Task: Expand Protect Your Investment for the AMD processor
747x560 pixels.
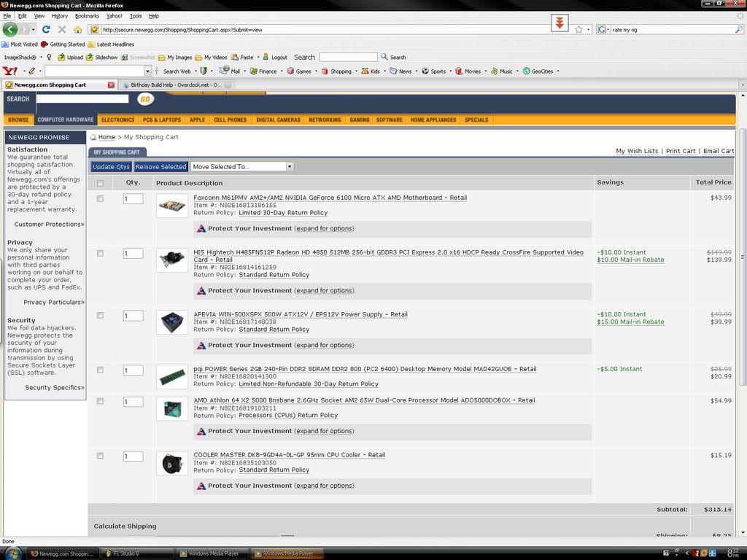Action: 326,431
